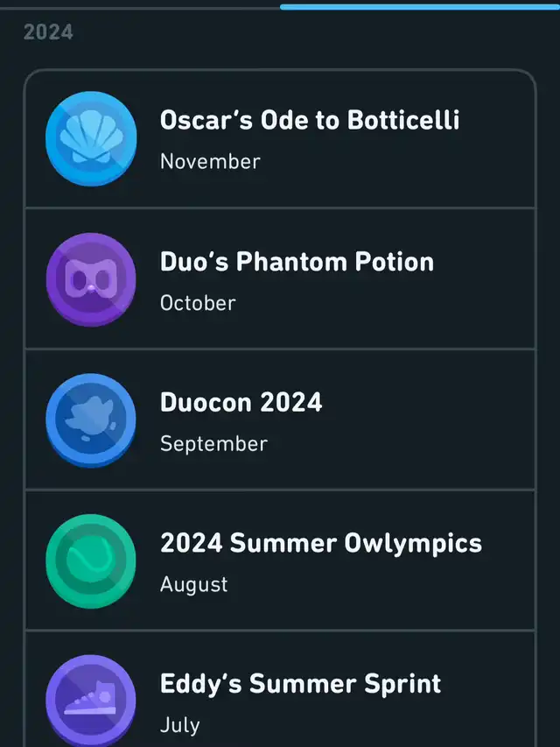The width and height of the screenshot is (560, 747).
Task: Tap the purple sneaker badge icon
Action: point(91,701)
